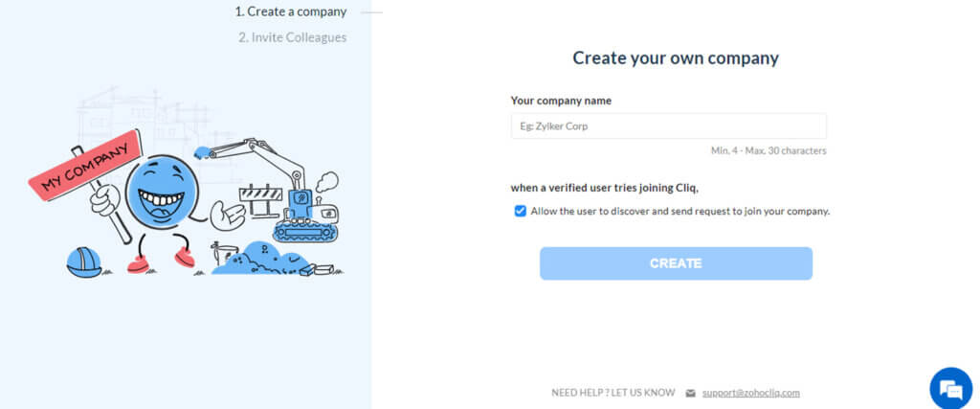This screenshot has height=409, width=980.
Task: Click the striped construction barrier drawing
Action: point(259,200)
